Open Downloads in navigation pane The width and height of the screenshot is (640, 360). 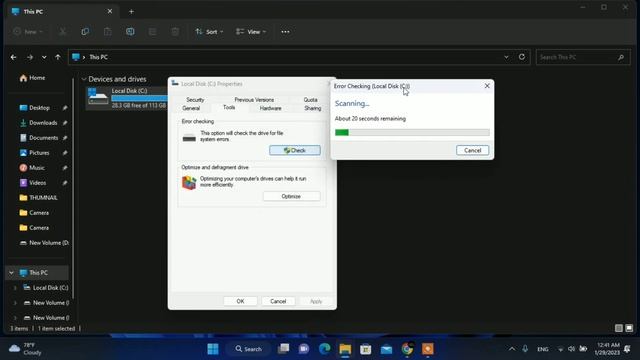point(42,123)
